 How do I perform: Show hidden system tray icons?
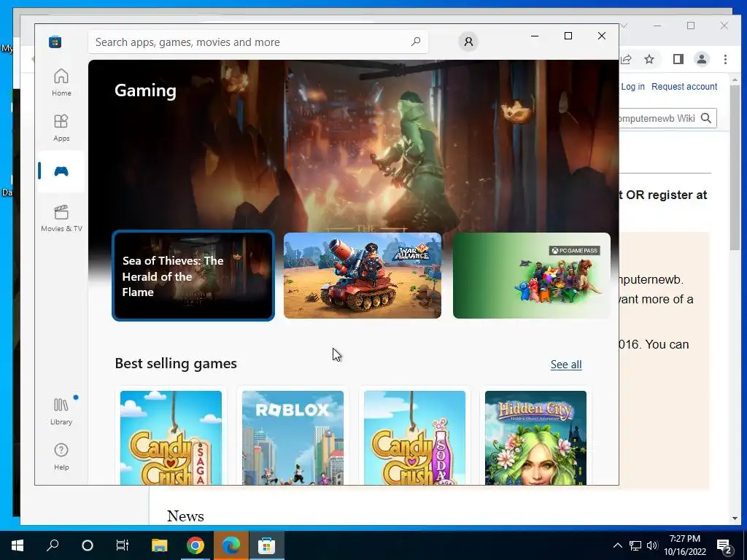pyautogui.click(x=617, y=545)
